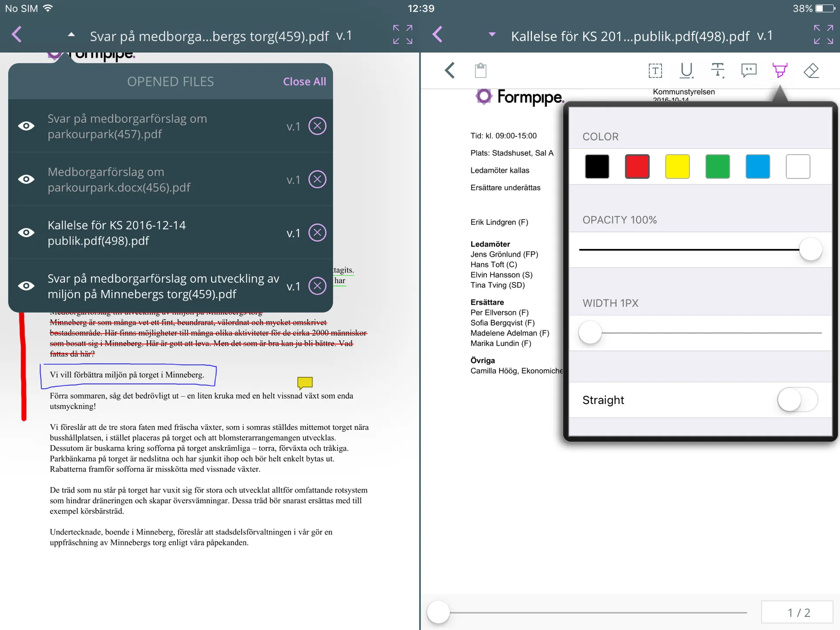Expand the left document to fullscreen
The width and height of the screenshot is (840, 630).
(402, 35)
